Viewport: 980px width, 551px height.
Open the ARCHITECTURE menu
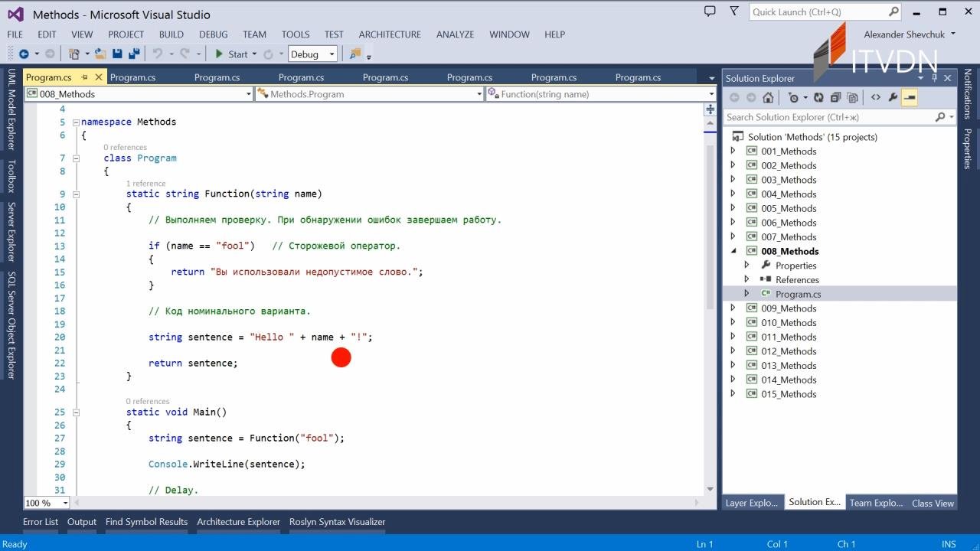point(390,34)
